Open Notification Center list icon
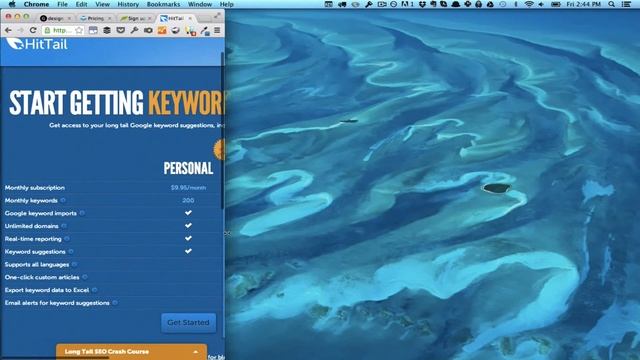This screenshot has height=360, width=640. pos(626,4)
